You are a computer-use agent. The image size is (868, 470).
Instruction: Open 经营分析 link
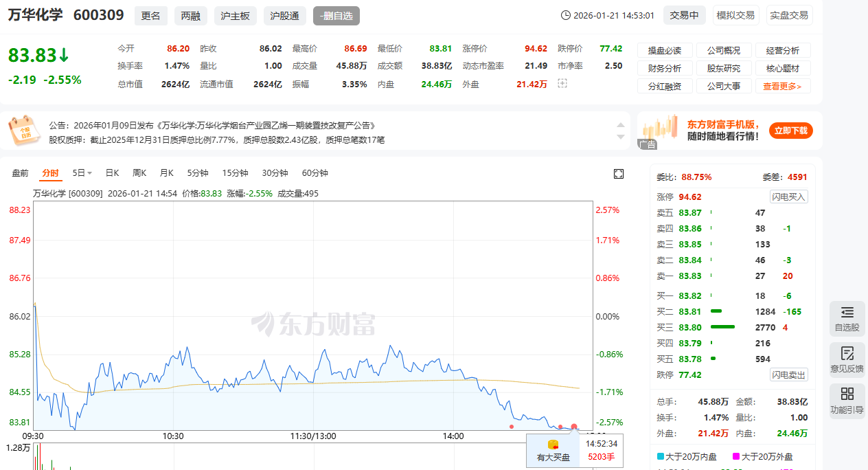click(x=783, y=50)
